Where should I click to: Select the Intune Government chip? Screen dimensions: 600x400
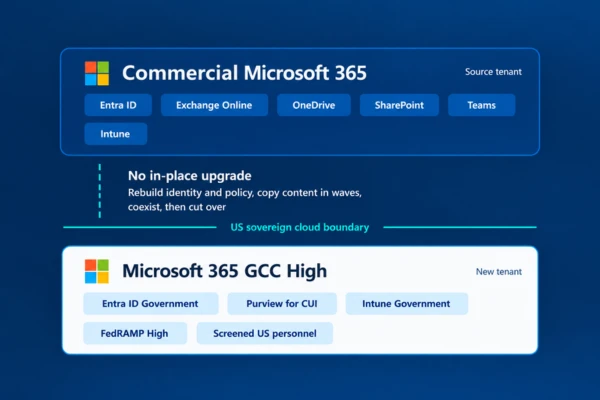click(407, 304)
